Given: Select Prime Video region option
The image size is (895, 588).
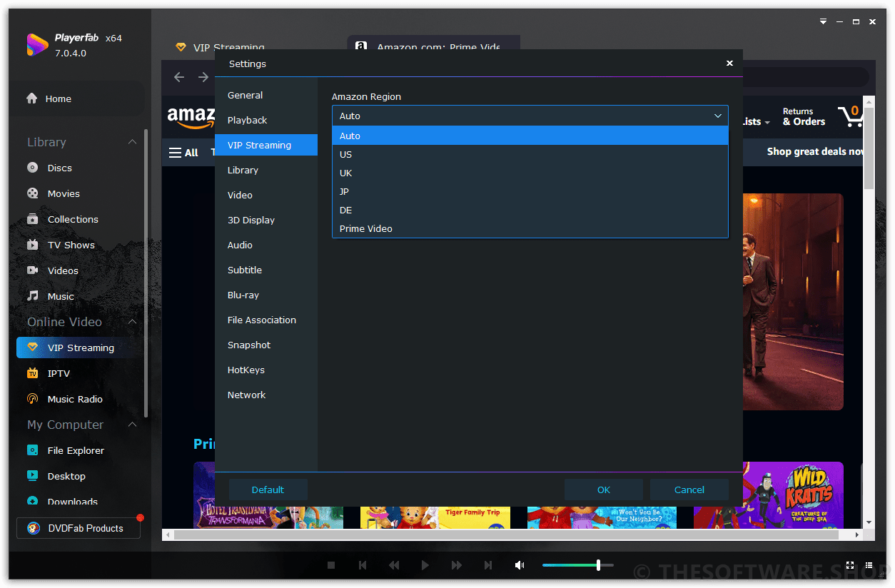Looking at the screenshot, I should coord(530,228).
